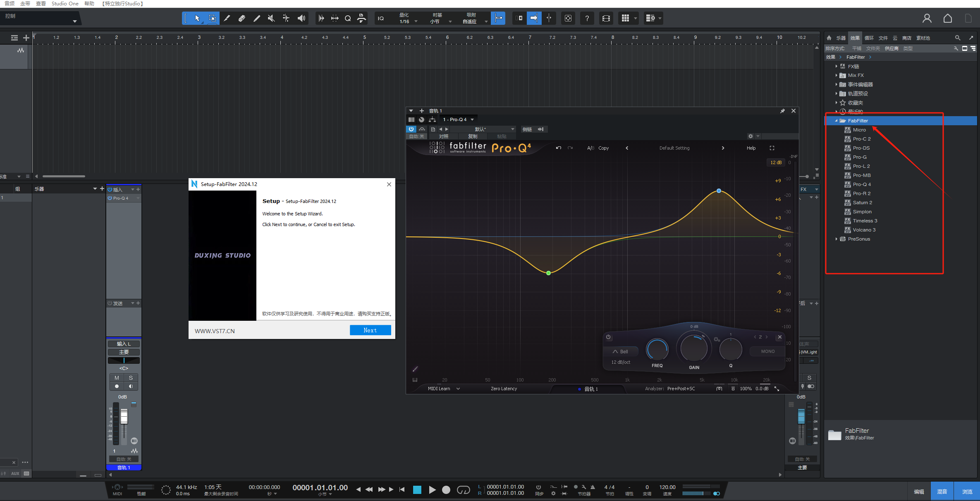The height and width of the screenshot is (501, 980).
Task: Select the Eraser tool
Action: [242, 18]
